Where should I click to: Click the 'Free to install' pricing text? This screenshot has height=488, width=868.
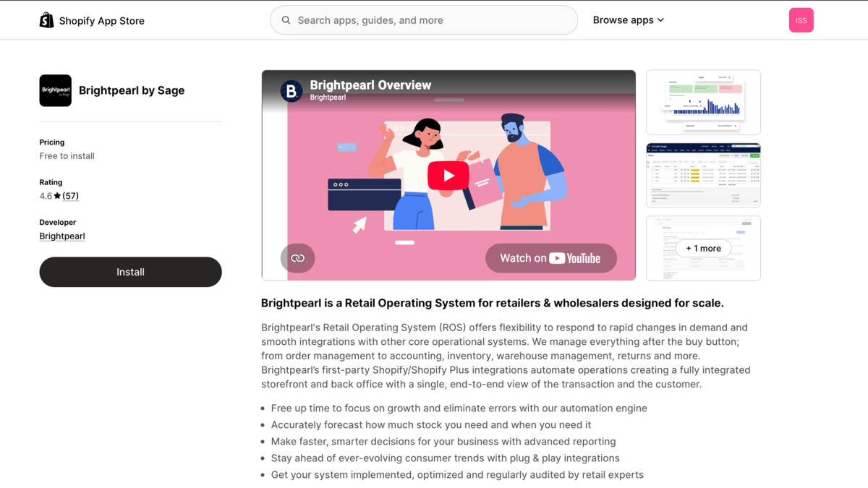(x=67, y=156)
